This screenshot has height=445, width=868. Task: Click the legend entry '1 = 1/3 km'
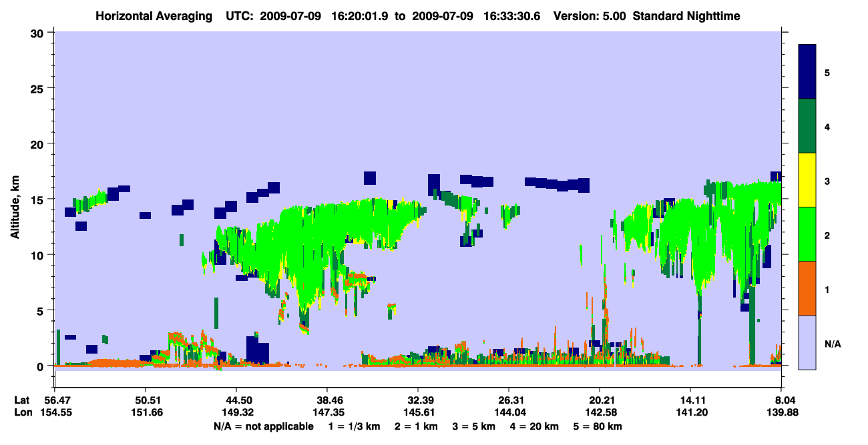pyautogui.click(x=353, y=426)
